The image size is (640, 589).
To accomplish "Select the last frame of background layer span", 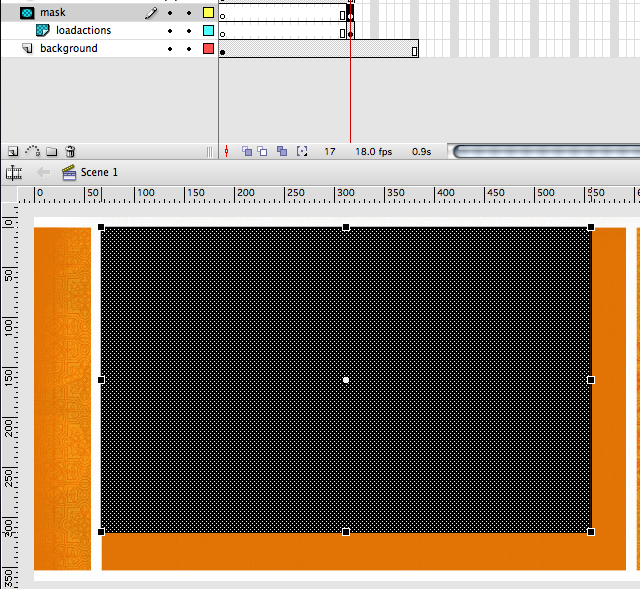I will 414,50.
